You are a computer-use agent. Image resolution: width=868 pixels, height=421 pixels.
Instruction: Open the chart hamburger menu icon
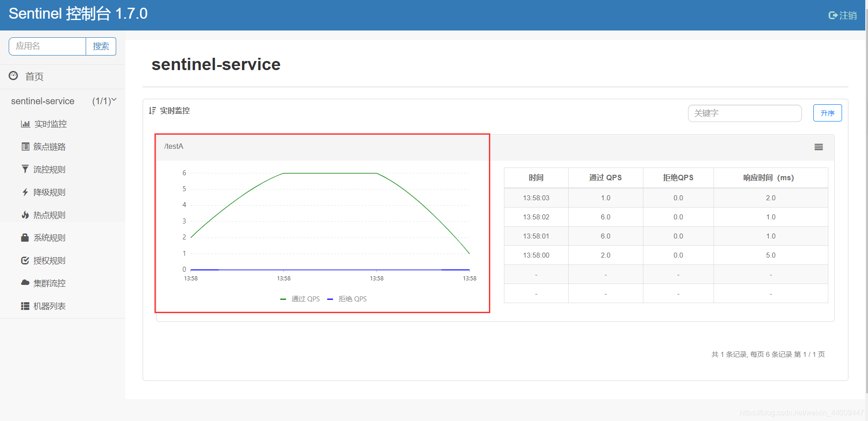click(819, 147)
